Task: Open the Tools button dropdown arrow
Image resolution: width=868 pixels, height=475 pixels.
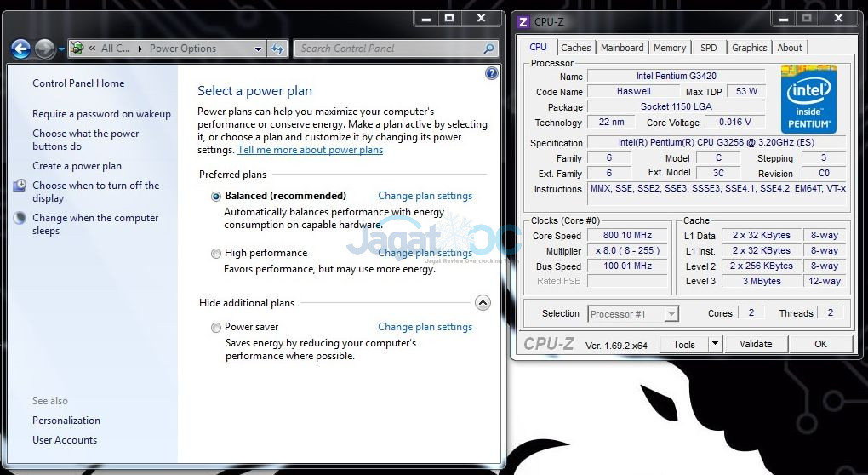Action: [715, 344]
